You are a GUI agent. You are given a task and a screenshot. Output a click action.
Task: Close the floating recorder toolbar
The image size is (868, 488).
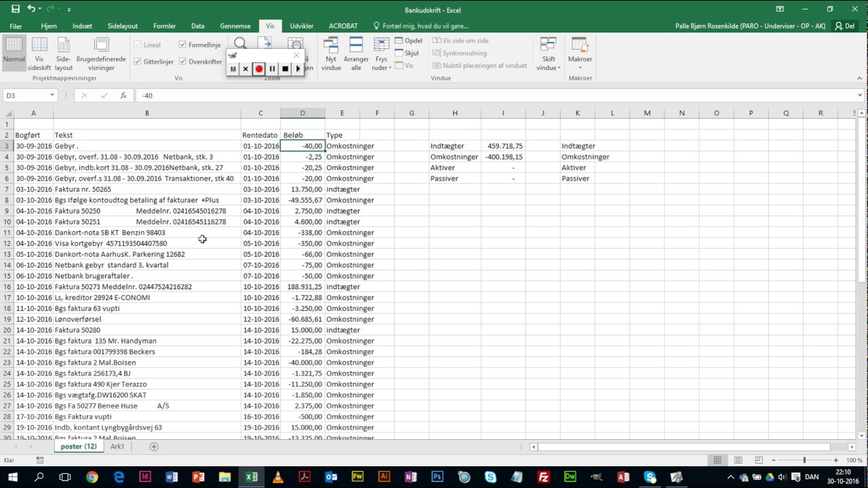[x=296, y=56]
